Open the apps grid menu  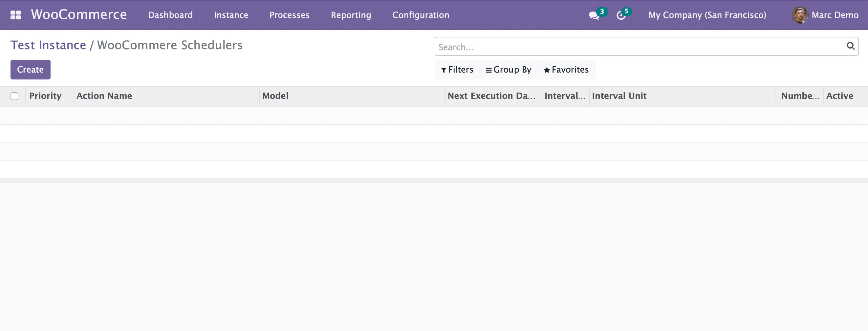(x=15, y=15)
